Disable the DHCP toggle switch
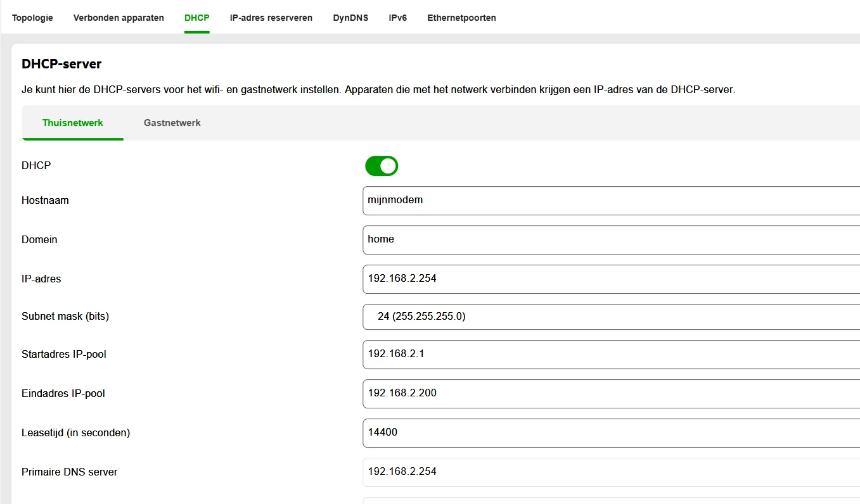Viewport: 860px width, 504px height. click(x=382, y=166)
